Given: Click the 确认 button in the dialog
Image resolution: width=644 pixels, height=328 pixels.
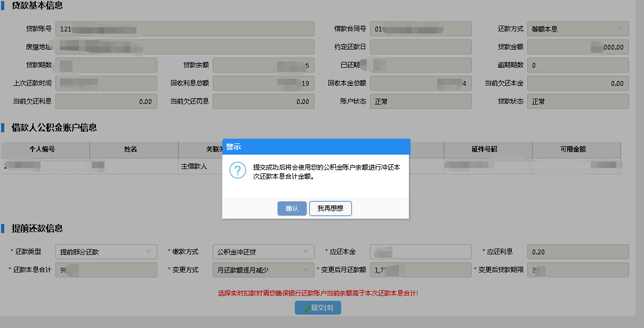Looking at the screenshot, I should pos(292,209).
